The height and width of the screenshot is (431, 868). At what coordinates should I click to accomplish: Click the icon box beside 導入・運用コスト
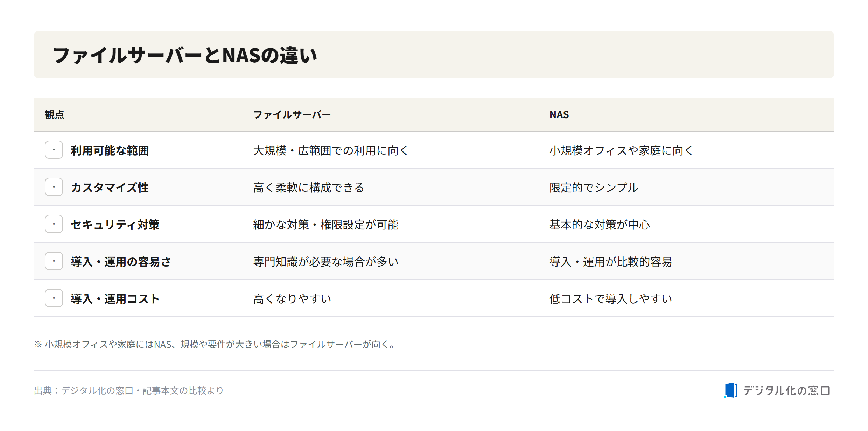tap(54, 298)
